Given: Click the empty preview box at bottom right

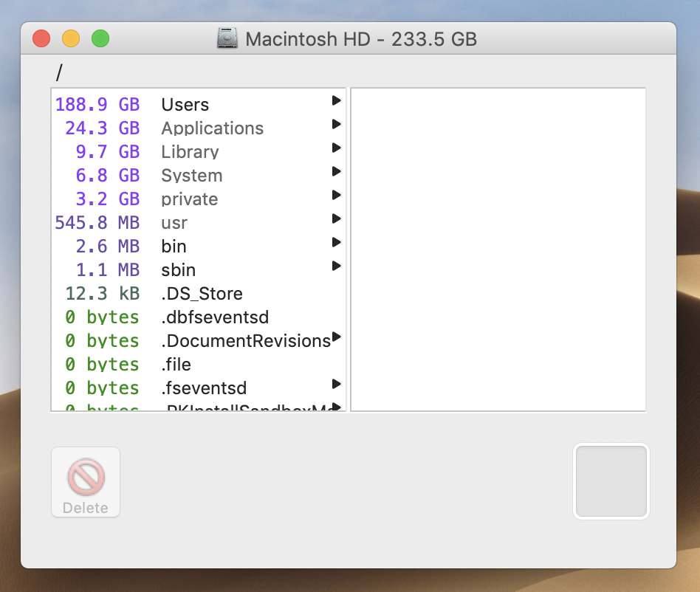Looking at the screenshot, I should [x=611, y=481].
